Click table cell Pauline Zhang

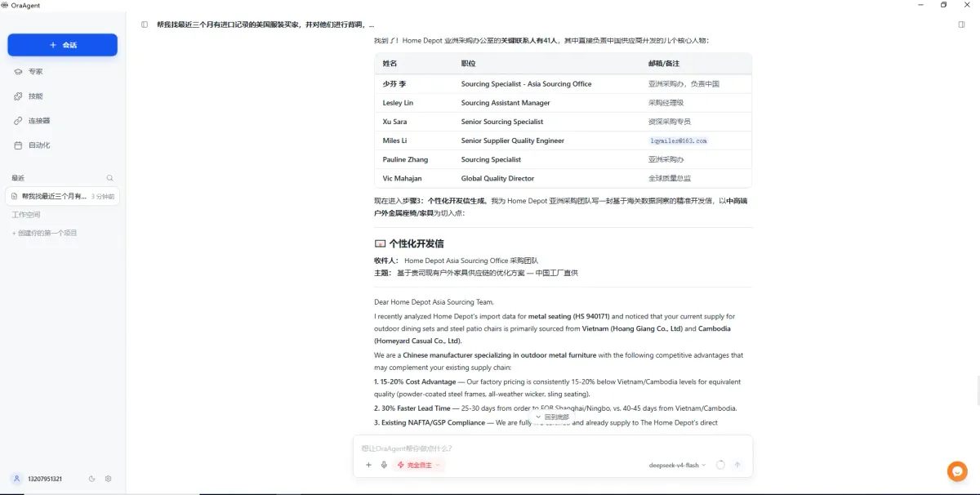pyautogui.click(x=405, y=159)
